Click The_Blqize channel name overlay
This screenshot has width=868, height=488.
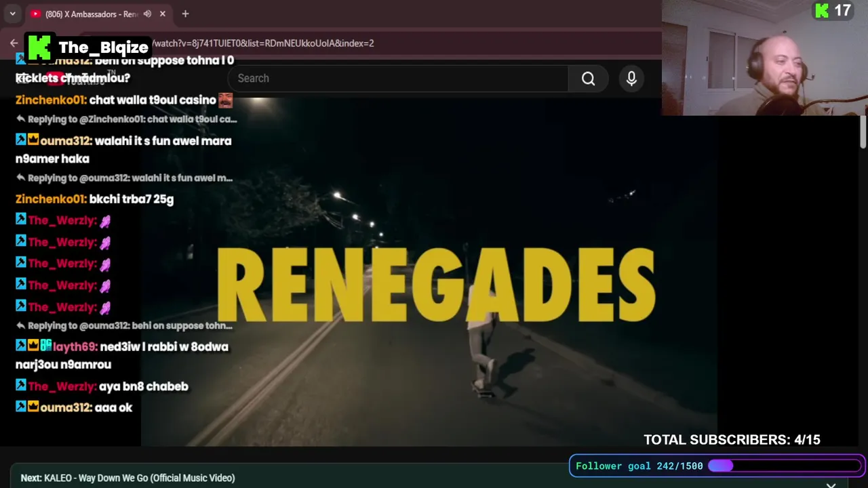103,47
